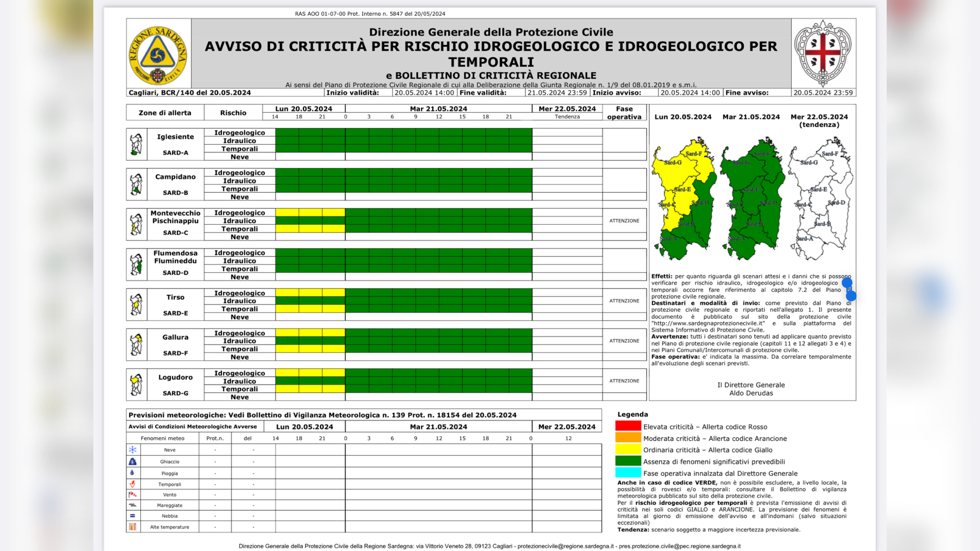980x551 pixels.
Task: Click the 'Effetti:' paragraph heading
Action: point(662,276)
